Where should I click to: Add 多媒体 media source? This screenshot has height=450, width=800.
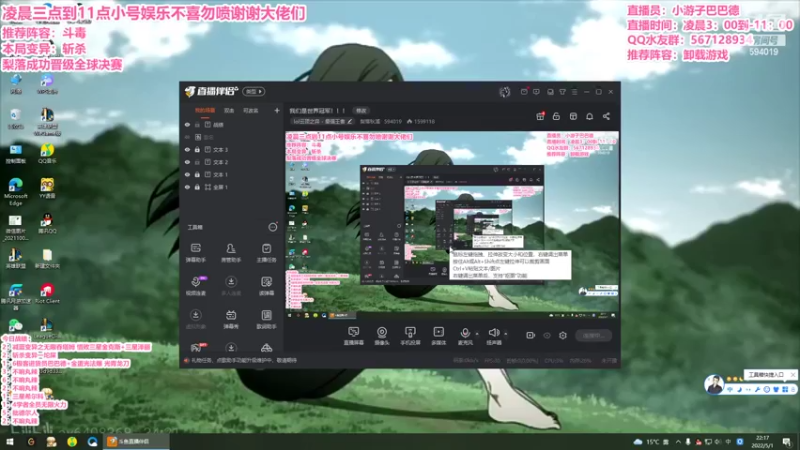(438, 336)
